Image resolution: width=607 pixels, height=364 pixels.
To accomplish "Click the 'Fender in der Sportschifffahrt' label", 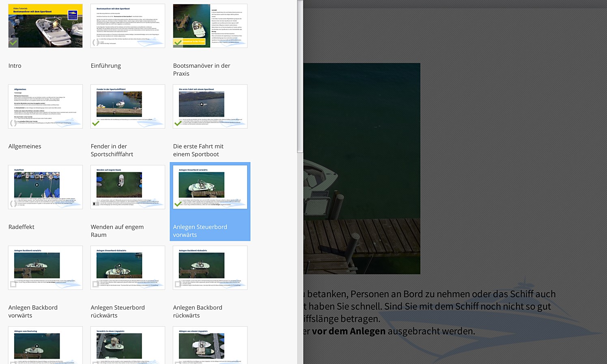I will 112,150.
